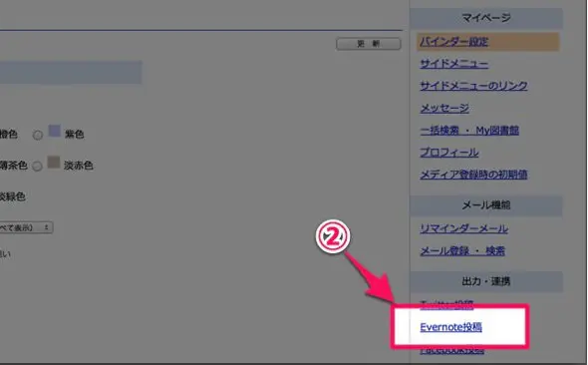Click the 薄茶色 label text
The image size is (588, 365).
point(14,166)
